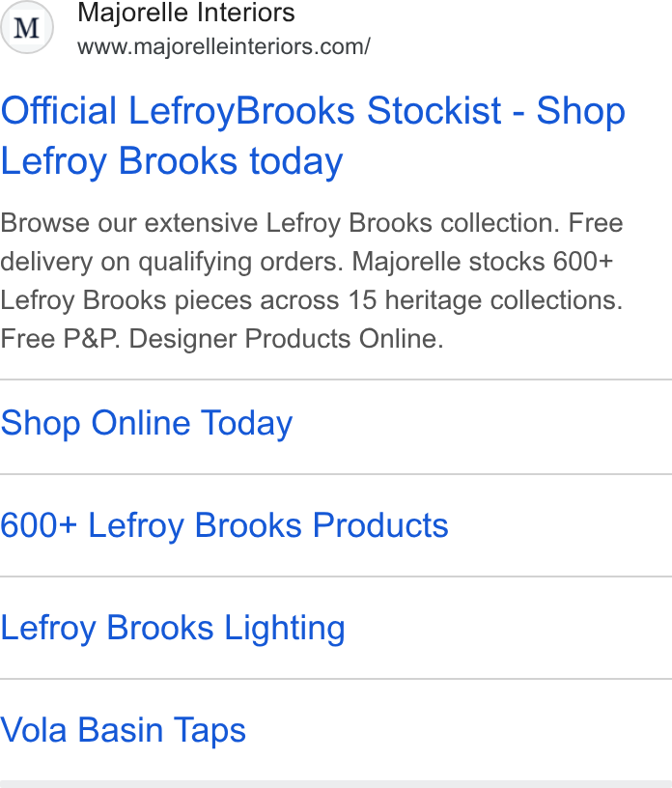Click the circular M favicon logo
The width and height of the screenshot is (672, 788).
point(27,27)
